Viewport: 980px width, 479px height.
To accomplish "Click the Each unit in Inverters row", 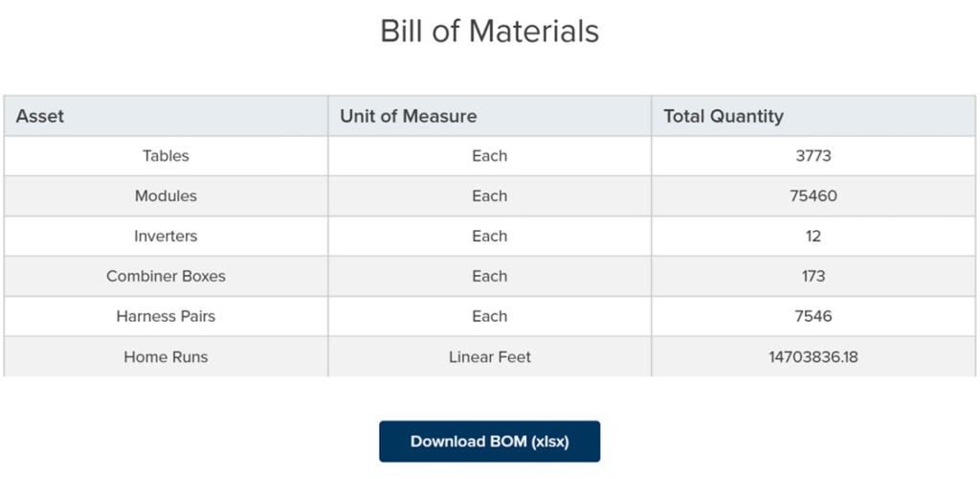I will tap(489, 237).
